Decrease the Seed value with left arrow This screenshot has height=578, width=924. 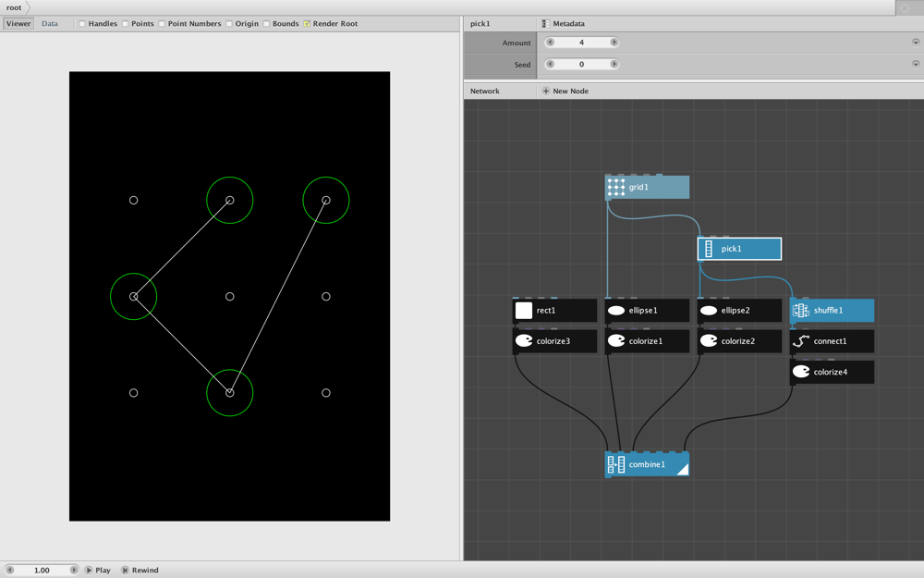coord(551,65)
